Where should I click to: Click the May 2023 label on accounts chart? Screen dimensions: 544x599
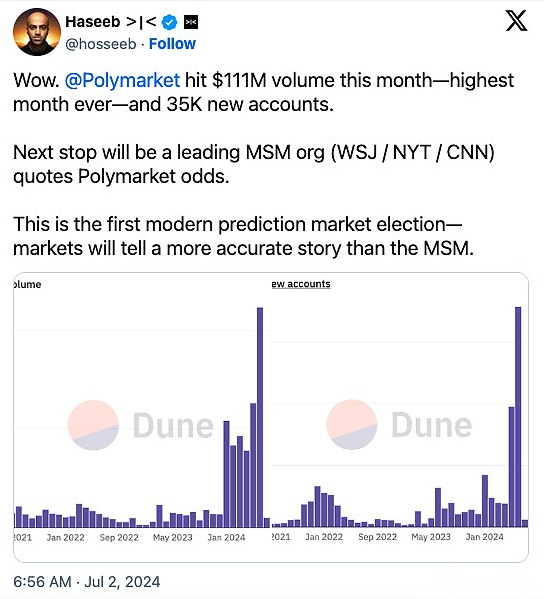[x=431, y=537]
